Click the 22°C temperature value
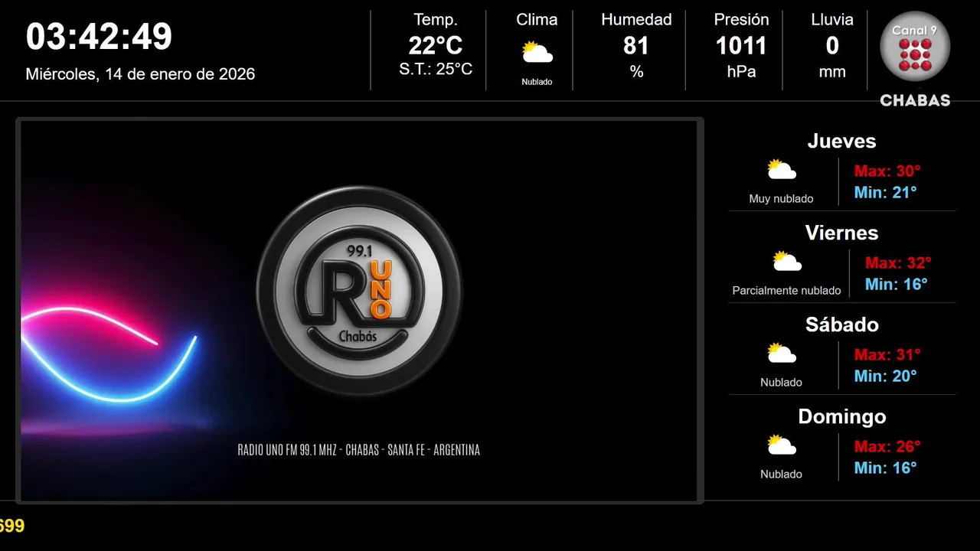Viewport: 980px width, 551px height. pyautogui.click(x=436, y=46)
